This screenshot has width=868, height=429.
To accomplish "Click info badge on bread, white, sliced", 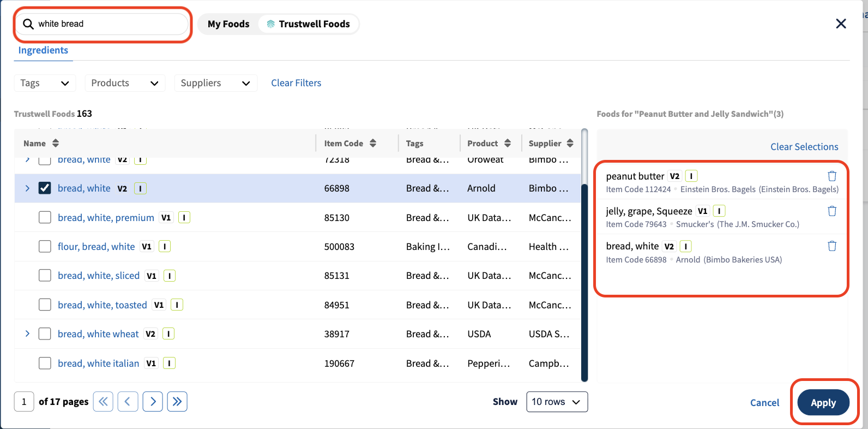I will tap(170, 276).
